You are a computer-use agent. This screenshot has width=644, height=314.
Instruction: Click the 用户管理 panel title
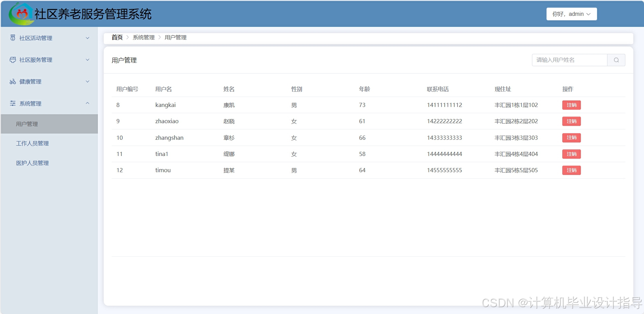(x=124, y=60)
